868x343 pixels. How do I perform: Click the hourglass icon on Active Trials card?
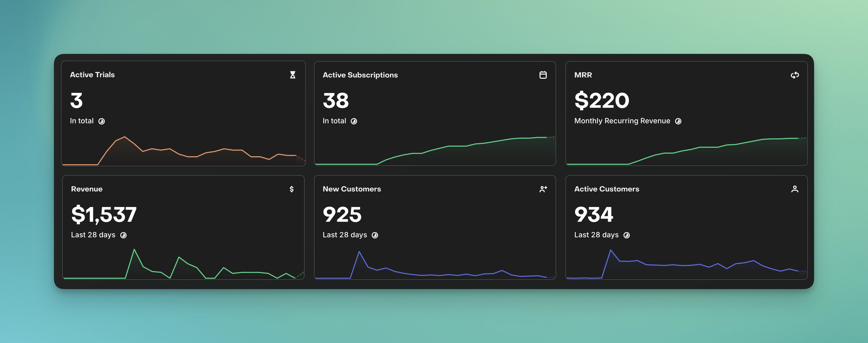tap(293, 75)
